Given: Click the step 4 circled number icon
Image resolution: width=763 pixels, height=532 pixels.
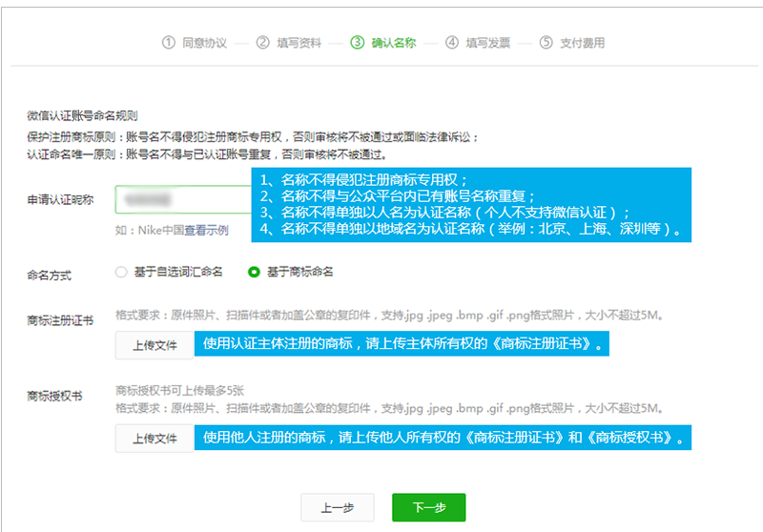Looking at the screenshot, I should (x=451, y=43).
